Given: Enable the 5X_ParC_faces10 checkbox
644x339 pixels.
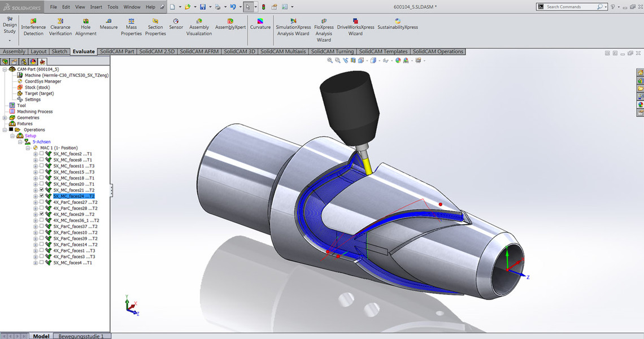Looking at the screenshot, I should point(41,232).
